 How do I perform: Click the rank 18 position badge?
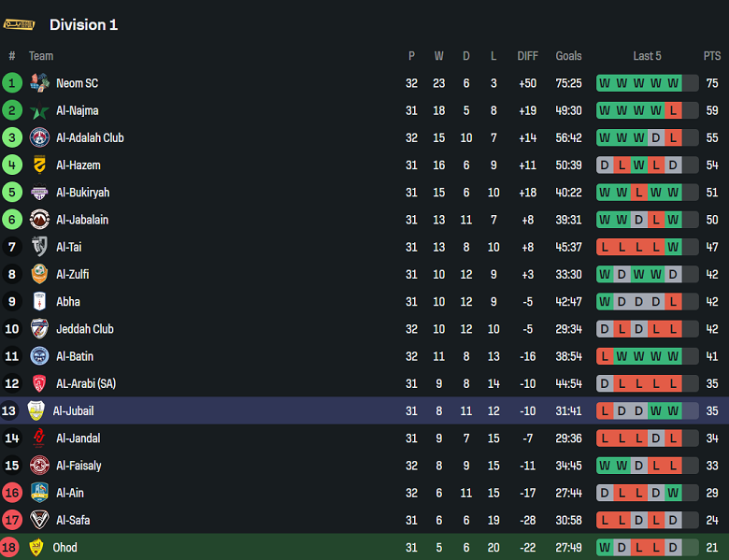click(x=12, y=548)
